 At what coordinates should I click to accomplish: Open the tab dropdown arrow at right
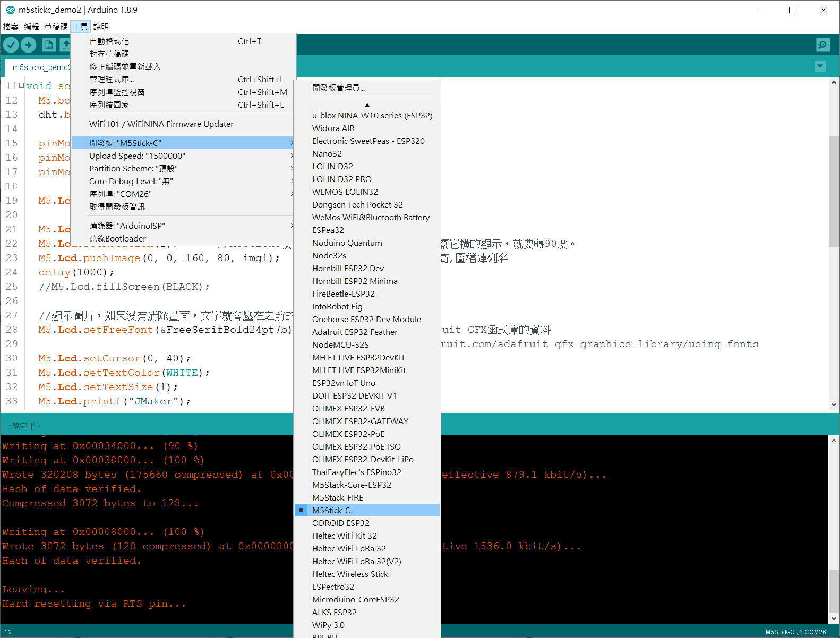(x=820, y=66)
